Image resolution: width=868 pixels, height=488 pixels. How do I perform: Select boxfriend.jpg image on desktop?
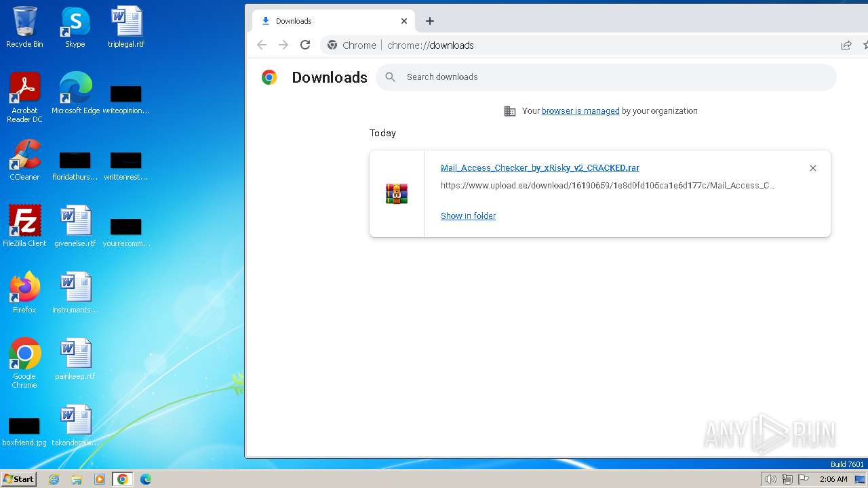[24, 430]
